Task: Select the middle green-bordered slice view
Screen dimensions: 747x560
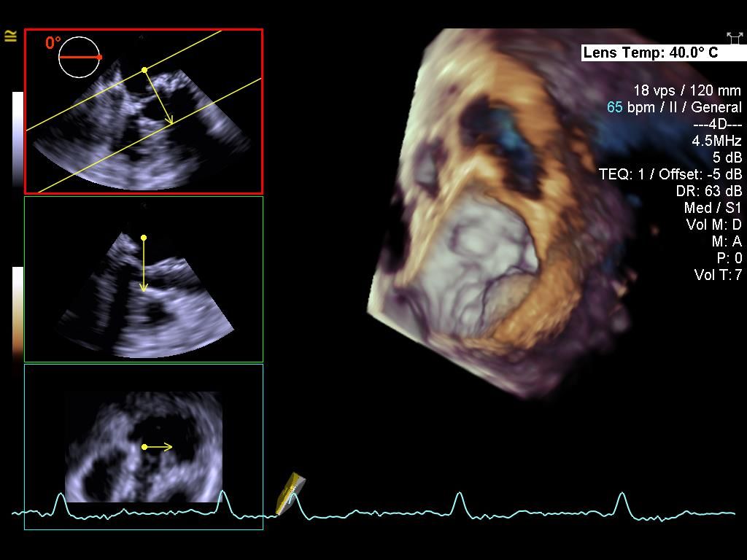Action: pyautogui.click(x=144, y=279)
